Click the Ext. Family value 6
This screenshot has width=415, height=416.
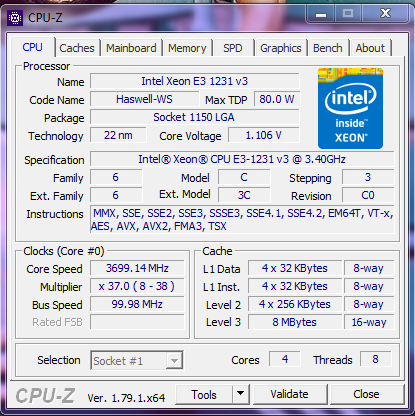coord(116,195)
